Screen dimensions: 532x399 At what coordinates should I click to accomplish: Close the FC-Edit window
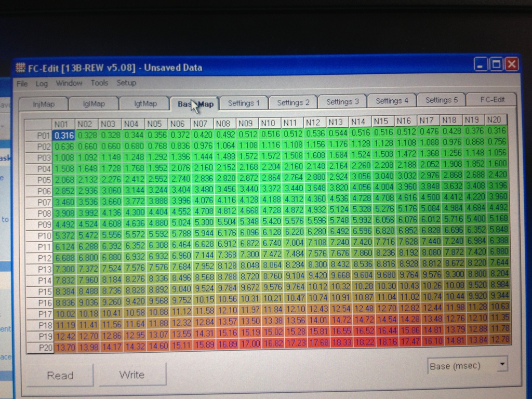512,64
